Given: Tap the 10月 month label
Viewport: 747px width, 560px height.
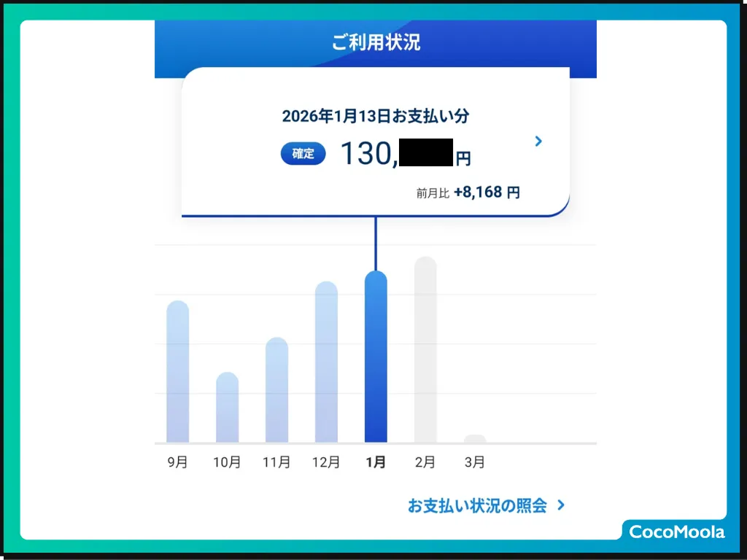Looking at the screenshot, I should [x=227, y=462].
